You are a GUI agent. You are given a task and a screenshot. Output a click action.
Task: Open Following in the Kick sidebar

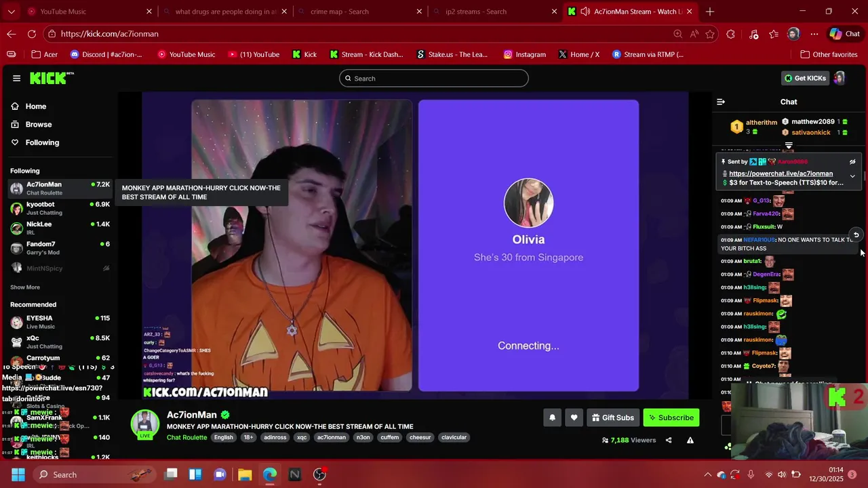coord(42,142)
